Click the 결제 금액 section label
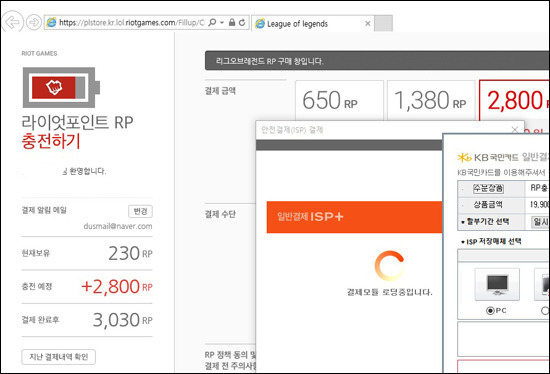550x374 pixels. [220, 91]
